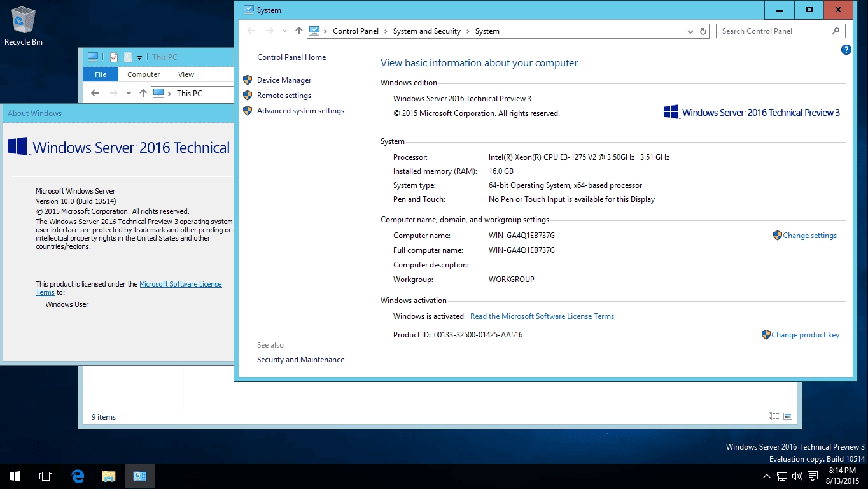Screen dimensions: 868x489
Task: Select the System control panel taskbar button
Action: [140, 476]
